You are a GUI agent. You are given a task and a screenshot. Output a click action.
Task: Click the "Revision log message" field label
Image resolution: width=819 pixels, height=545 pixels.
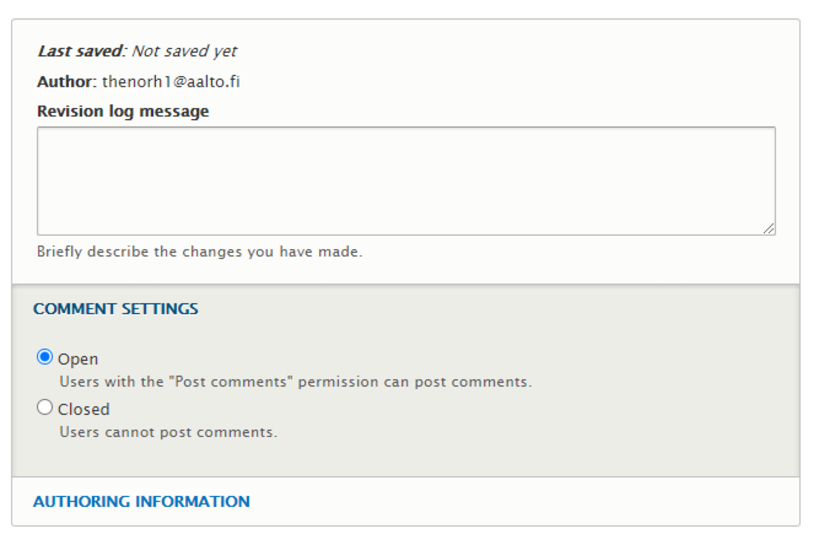coord(123,111)
